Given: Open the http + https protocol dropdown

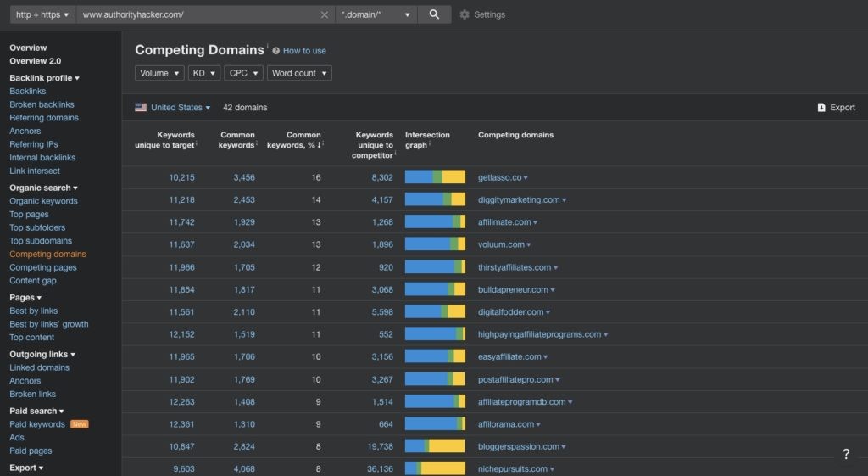Looking at the screenshot, I should [x=42, y=14].
